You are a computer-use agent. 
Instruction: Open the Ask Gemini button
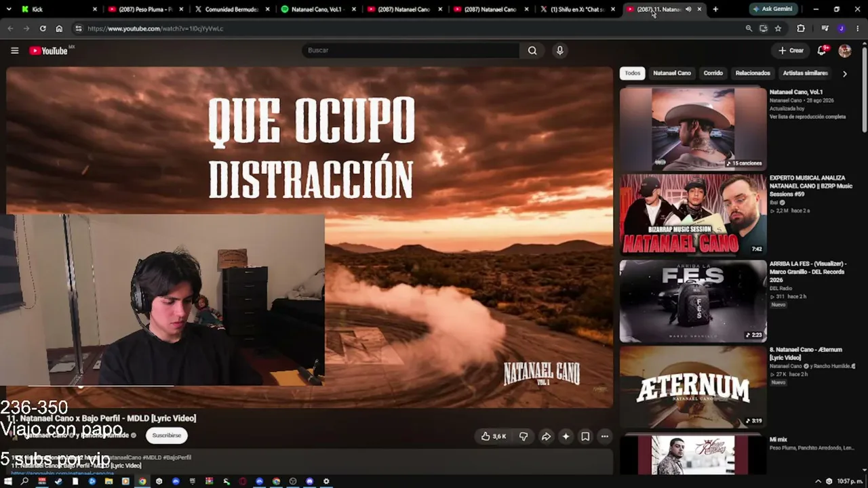[x=772, y=9]
